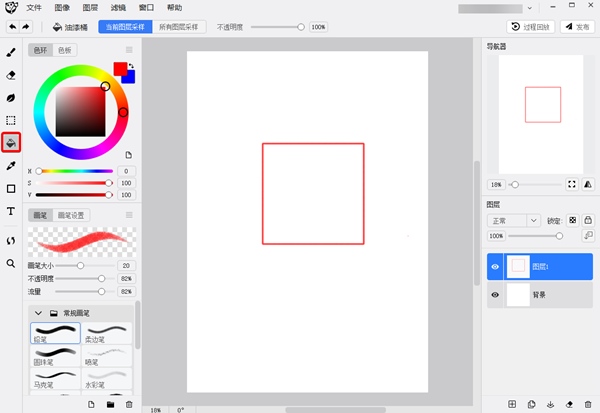
Task: Choose the Zoom magnifier tool
Action: (x=11, y=263)
